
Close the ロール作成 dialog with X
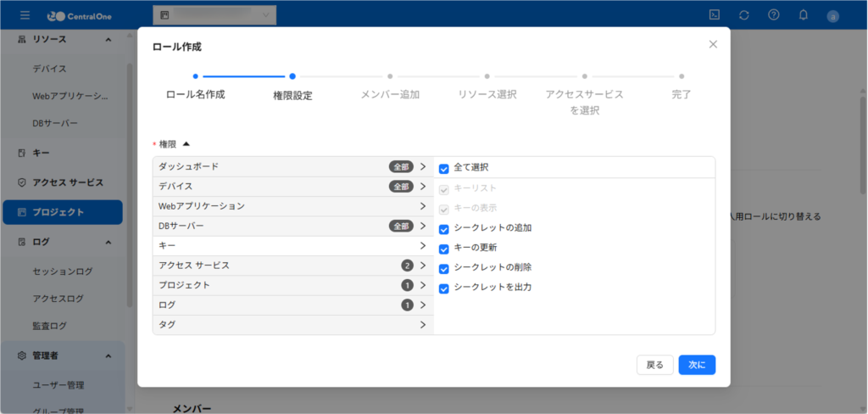tap(713, 44)
